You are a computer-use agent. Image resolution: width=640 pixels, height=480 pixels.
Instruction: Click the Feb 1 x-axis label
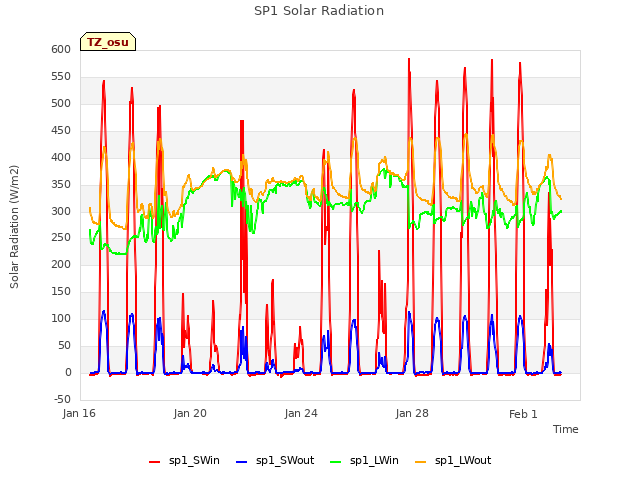tap(523, 414)
